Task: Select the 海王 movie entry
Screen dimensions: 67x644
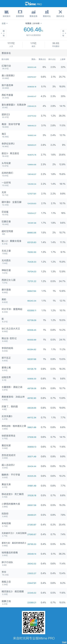Action: pos(33,135)
